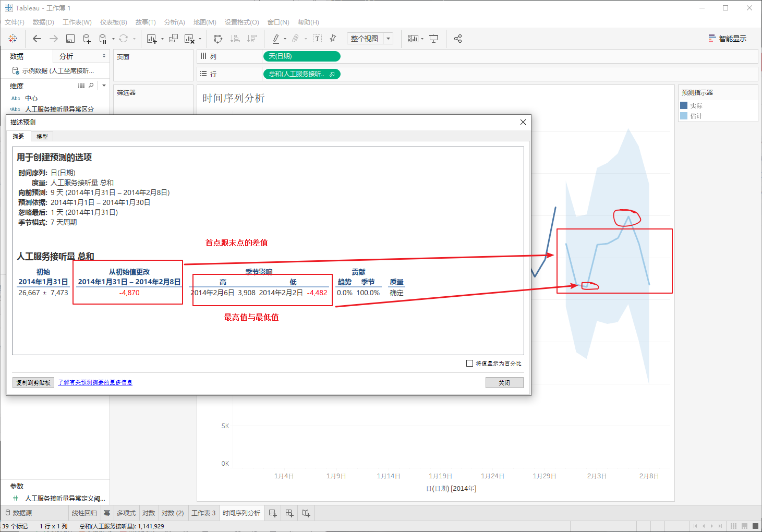The height and width of the screenshot is (532, 762).
Task: Click new dashboard icon in bottom tab bar
Action: pyautogui.click(x=289, y=513)
